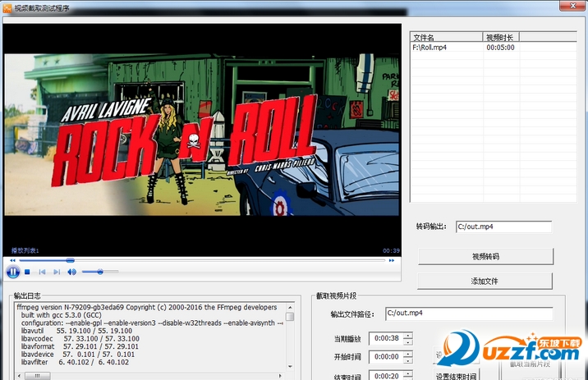Mute the player audio
The width and height of the screenshot is (588, 380).
click(71, 272)
